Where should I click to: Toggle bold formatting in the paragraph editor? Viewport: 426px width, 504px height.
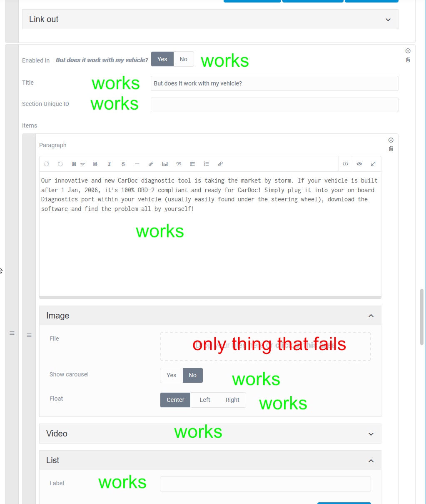(95, 164)
